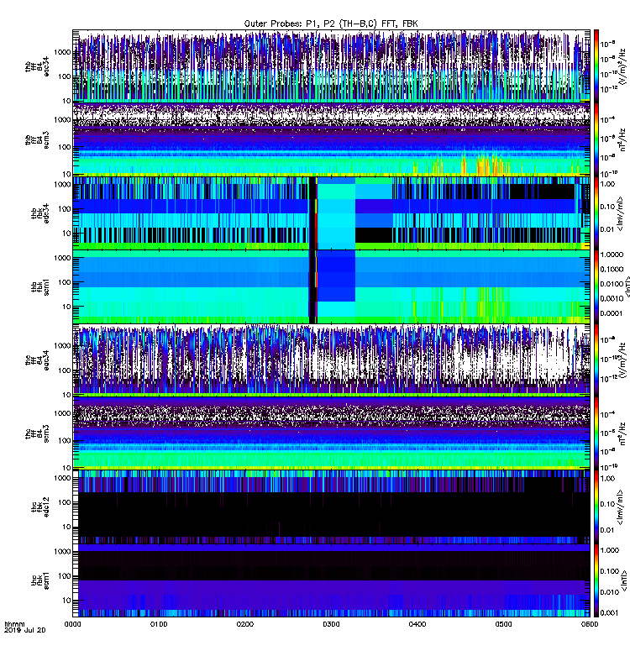The width and height of the screenshot is (630, 672).
Task: Click the black data gap in thb fbk edc34 panel
Action: (312, 213)
